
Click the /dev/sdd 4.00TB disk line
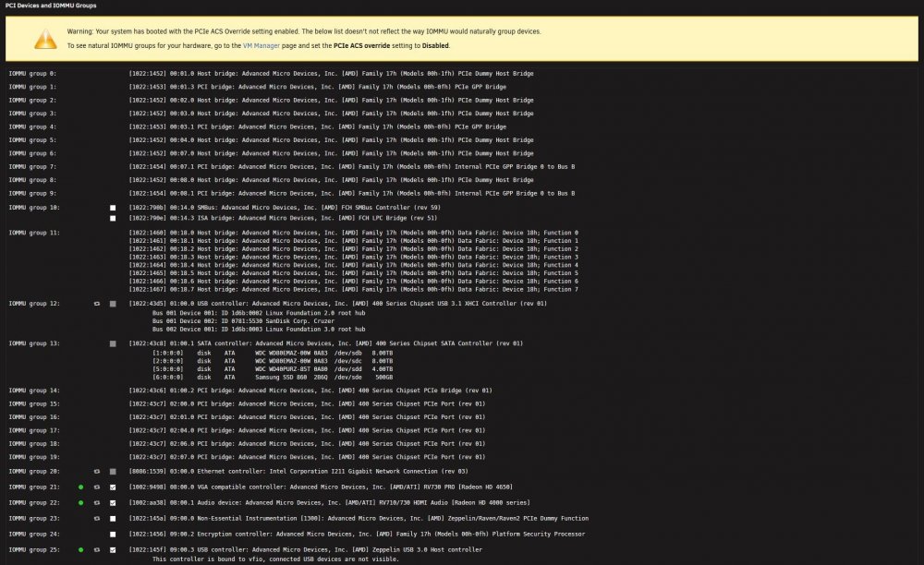pos(273,369)
